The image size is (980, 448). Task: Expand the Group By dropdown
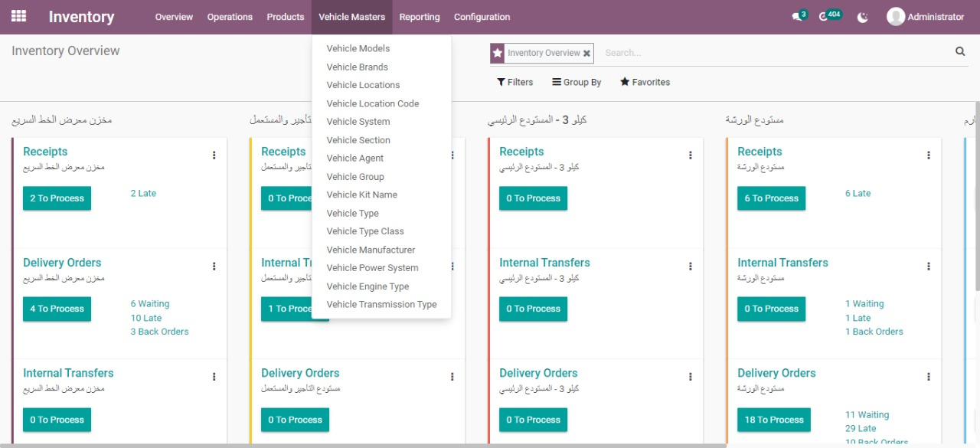click(x=576, y=82)
